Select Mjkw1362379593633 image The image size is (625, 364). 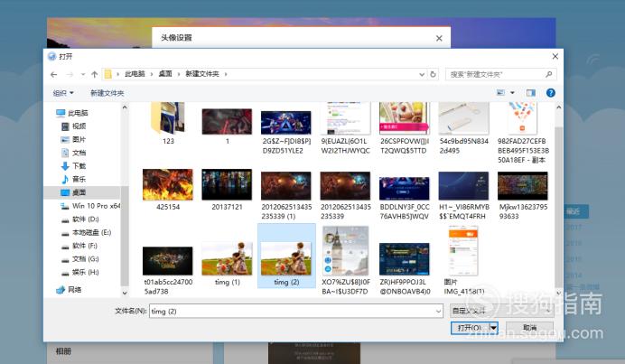point(523,195)
